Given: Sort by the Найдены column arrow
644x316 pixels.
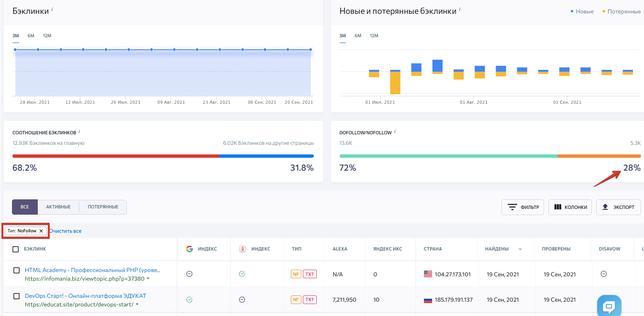Looking at the screenshot, I should coord(520,249).
